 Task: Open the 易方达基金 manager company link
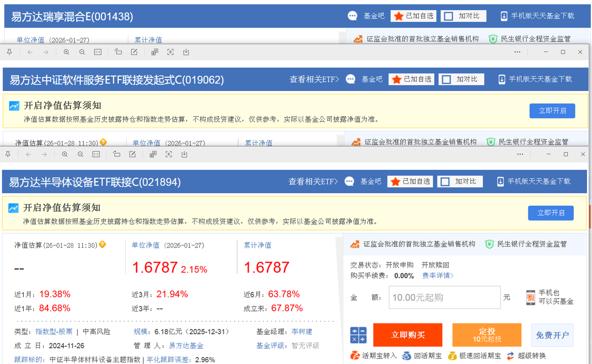186,346
